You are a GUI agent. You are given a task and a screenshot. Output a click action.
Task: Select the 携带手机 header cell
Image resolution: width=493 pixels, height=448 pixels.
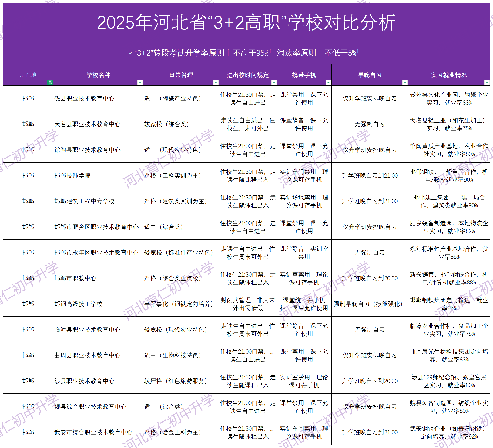point(304,75)
